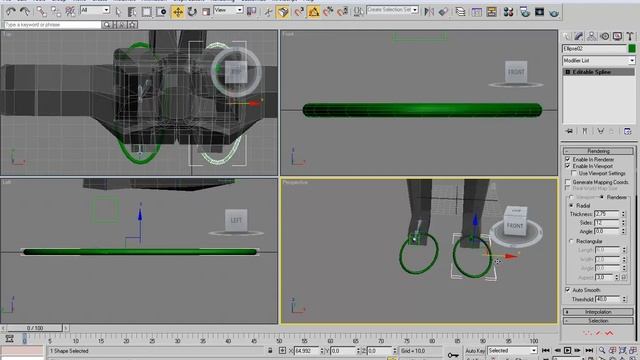640x360 pixels.
Task: Toggle the selection lock icon in status bar
Action: coord(270,351)
